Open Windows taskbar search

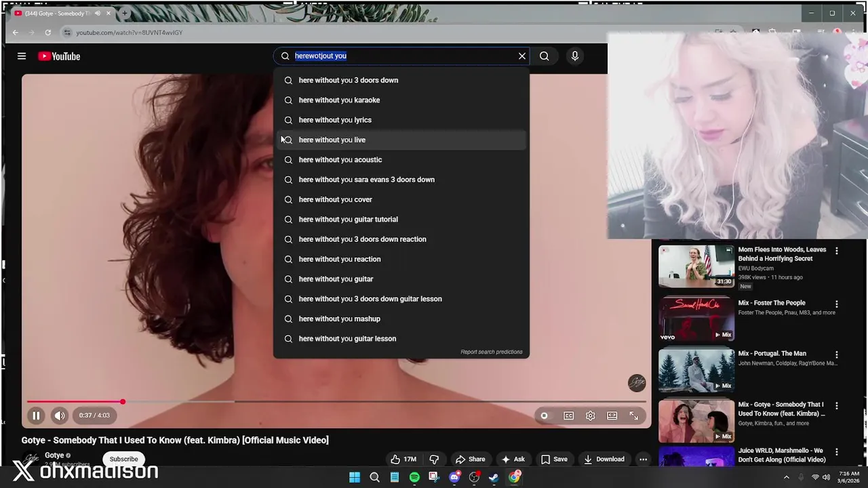(x=374, y=477)
